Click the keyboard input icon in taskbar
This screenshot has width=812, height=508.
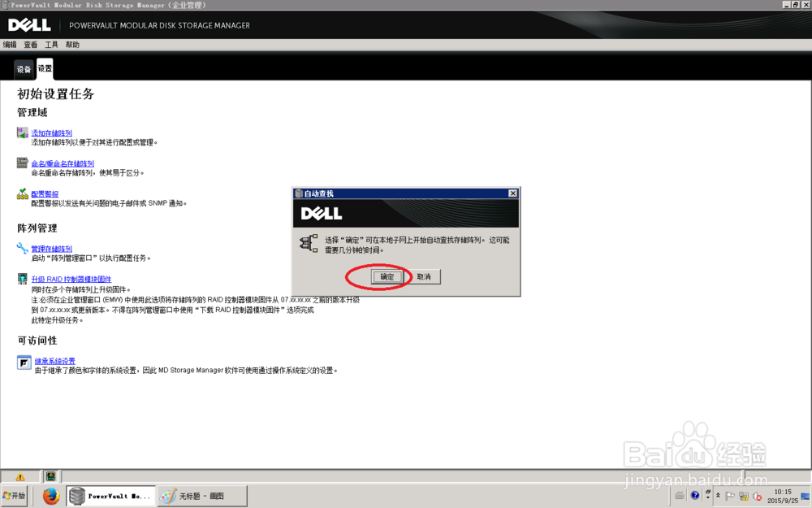click(680, 495)
